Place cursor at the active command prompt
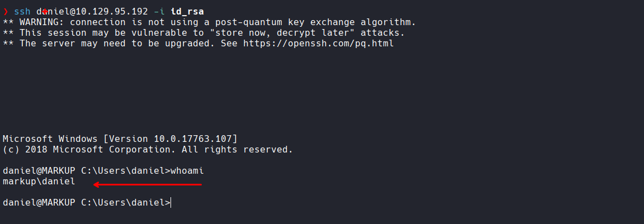Viewport: 644px width, 224px height. [x=171, y=203]
